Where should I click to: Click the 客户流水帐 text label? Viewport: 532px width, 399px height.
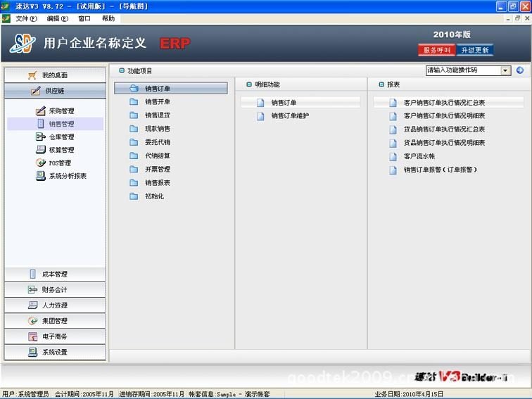click(419, 156)
